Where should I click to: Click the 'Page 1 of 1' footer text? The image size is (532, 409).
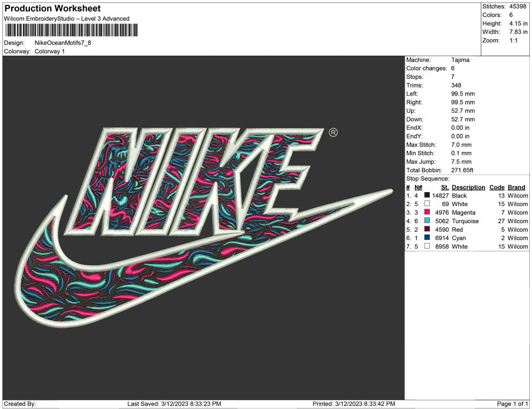(512, 403)
